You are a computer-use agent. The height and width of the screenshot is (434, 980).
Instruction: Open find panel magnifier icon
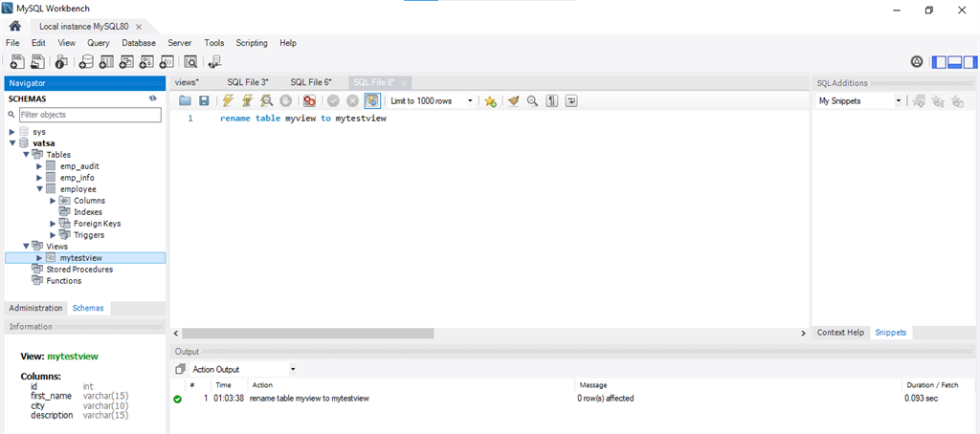(532, 100)
